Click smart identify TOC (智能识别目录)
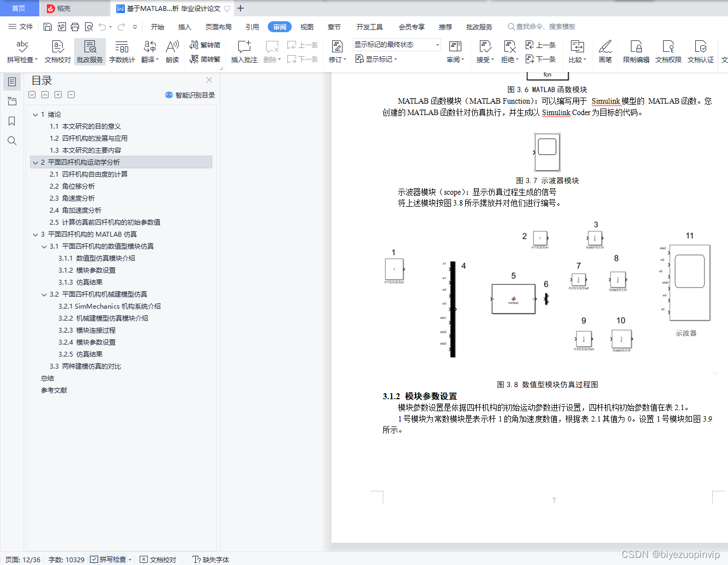Viewport: 728px width, 565px height. coord(190,95)
